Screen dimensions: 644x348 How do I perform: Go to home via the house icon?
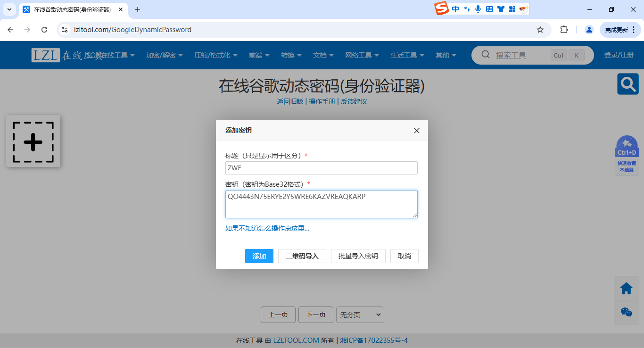pos(626,288)
